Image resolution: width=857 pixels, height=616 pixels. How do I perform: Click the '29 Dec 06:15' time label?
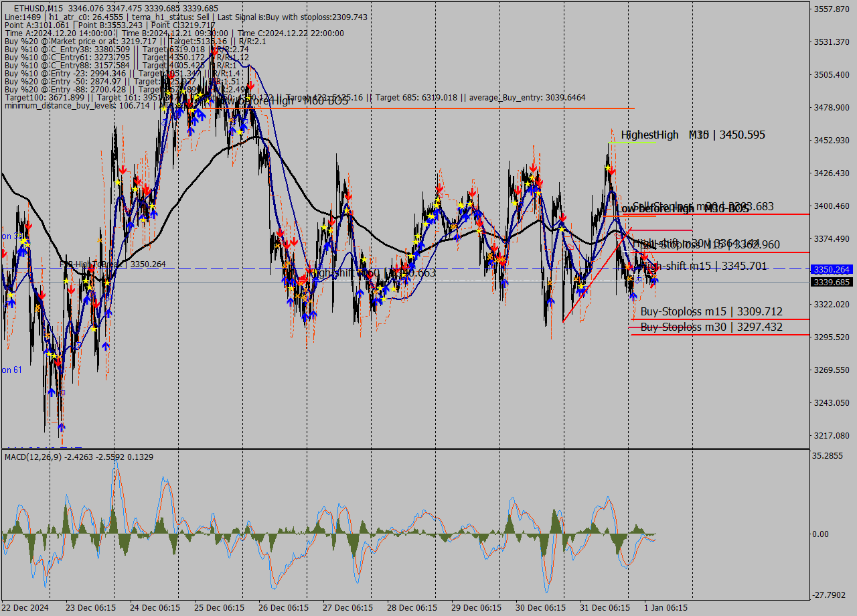477,608
